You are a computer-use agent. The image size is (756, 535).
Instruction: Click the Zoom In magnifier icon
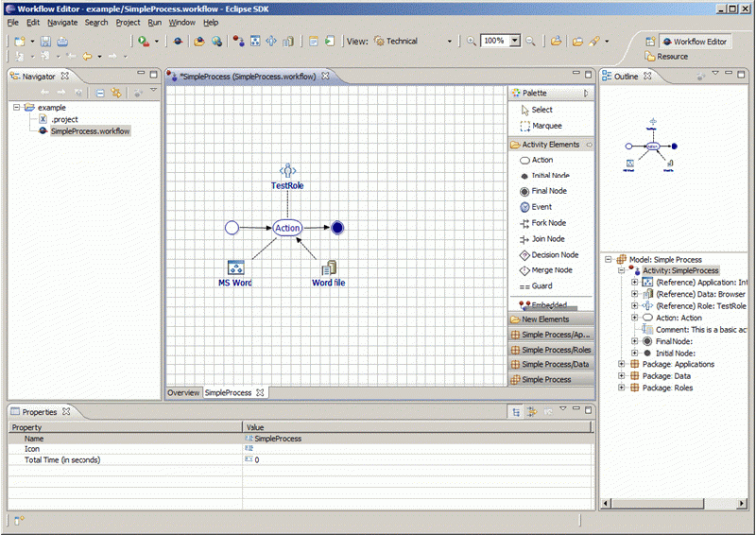click(472, 41)
